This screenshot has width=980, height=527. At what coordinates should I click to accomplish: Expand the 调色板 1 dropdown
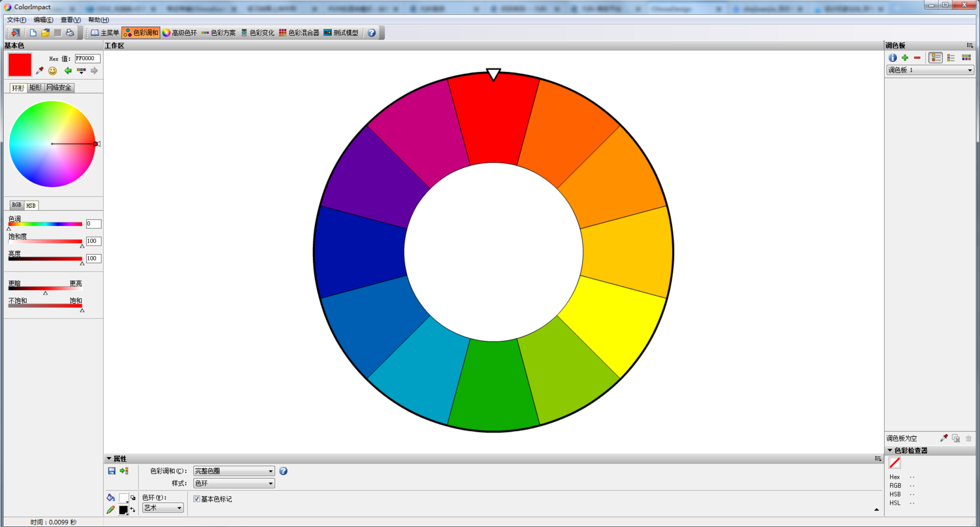tap(930, 70)
